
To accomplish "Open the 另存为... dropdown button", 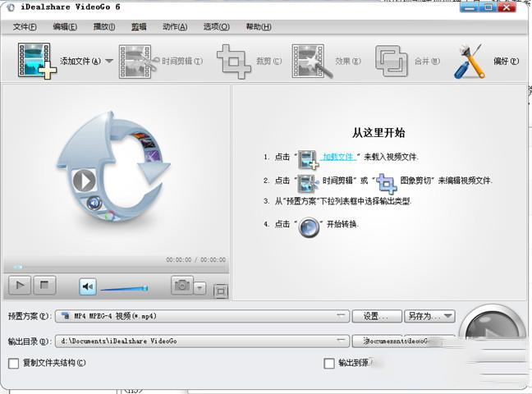I will [429, 316].
